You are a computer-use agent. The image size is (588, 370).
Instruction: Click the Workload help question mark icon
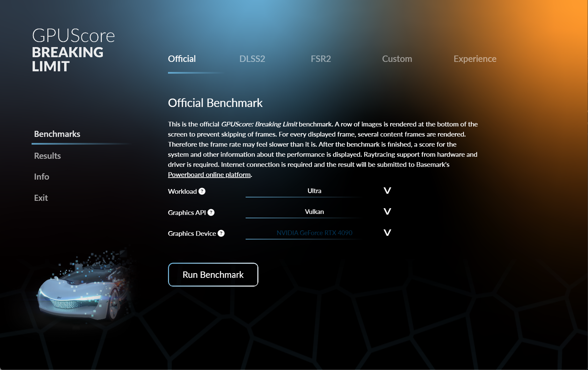(x=202, y=191)
